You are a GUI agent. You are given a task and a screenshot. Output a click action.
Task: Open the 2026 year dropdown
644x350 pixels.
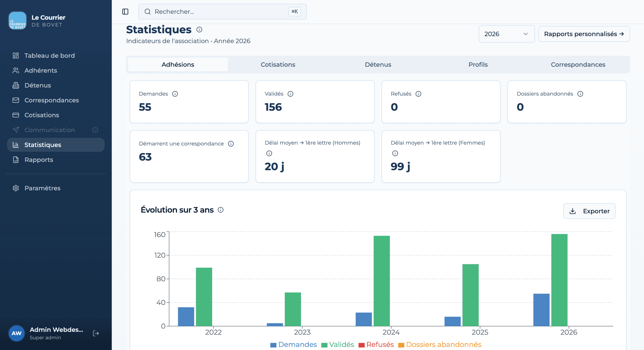pyautogui.click(x=506, y=34)
